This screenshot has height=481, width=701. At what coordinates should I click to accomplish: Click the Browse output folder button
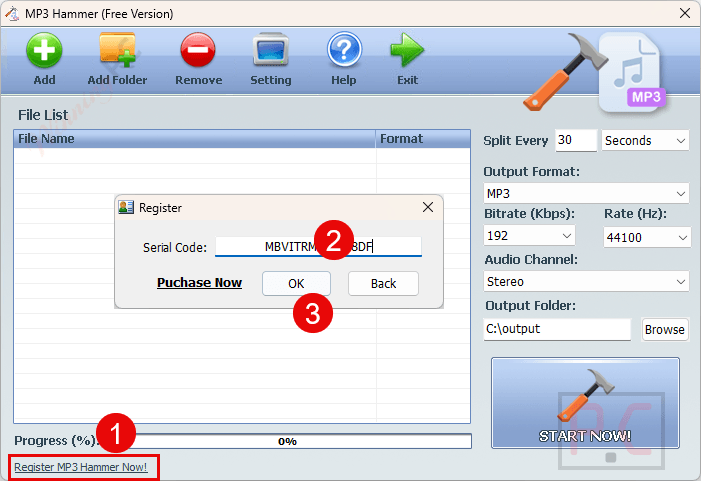pyautogui.click(x=664, y=329)
